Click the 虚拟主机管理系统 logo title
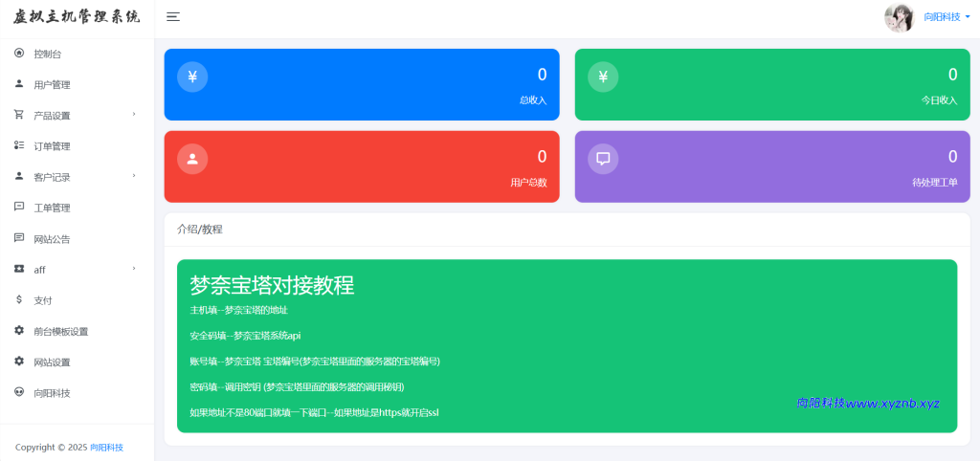 click(x=77, y=17)
